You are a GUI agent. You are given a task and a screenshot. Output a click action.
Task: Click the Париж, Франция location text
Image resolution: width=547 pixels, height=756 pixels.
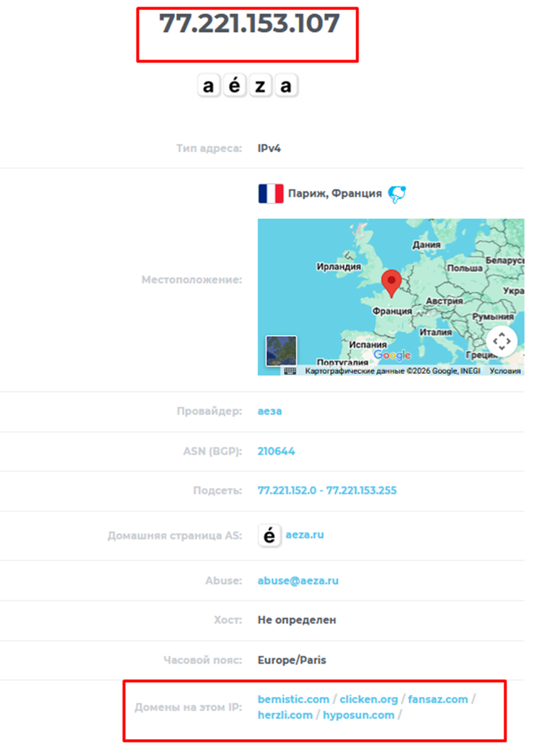[x=335, y=193]
